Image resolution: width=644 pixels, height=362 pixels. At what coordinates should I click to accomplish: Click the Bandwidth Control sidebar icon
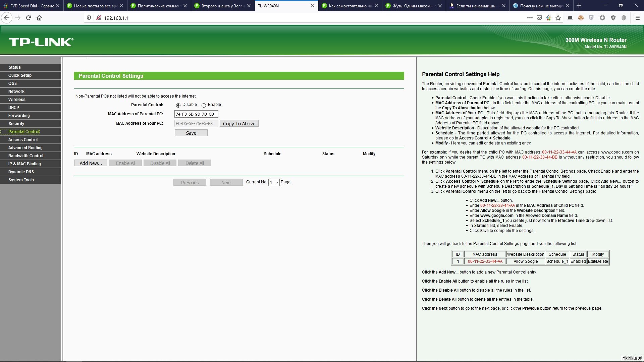25,156
